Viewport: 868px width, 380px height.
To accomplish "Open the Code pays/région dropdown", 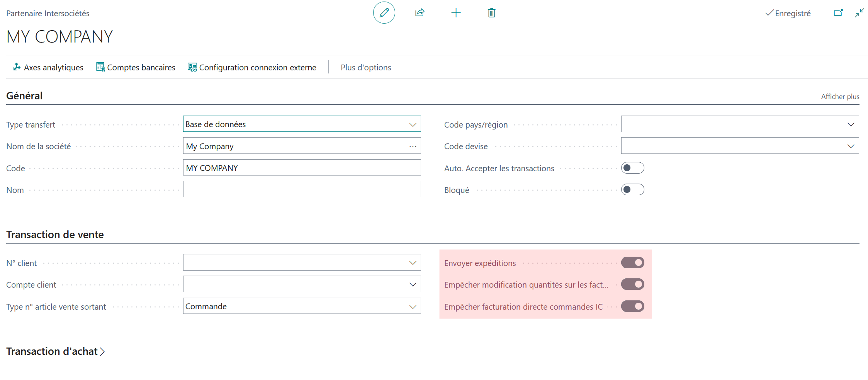I will [x=740, y=124].
